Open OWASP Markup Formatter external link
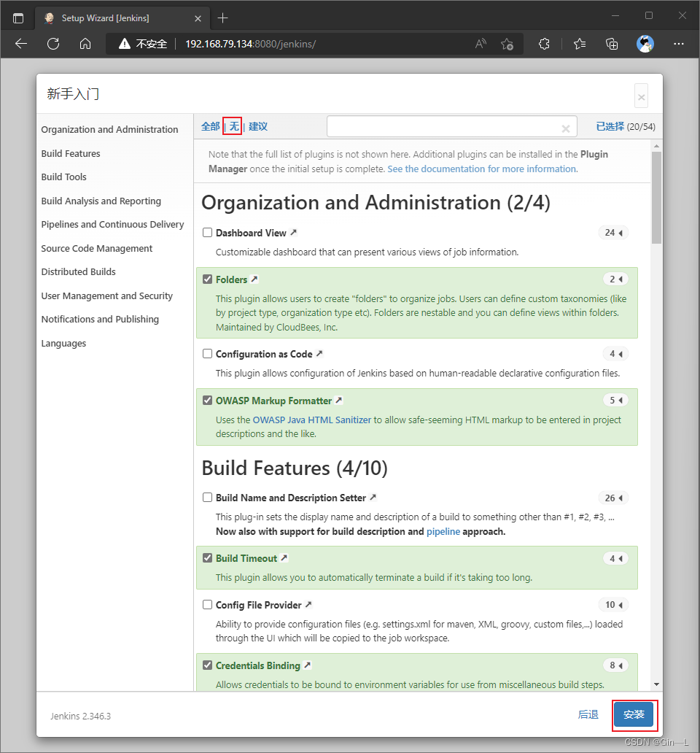The height and width of the screenshot is (753, 700). coord(339,400)
